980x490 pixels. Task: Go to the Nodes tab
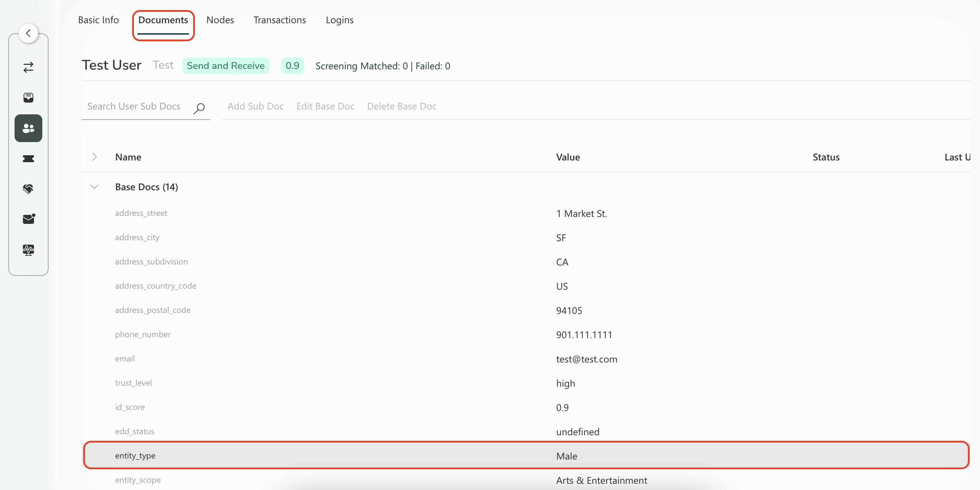(220, 20)
